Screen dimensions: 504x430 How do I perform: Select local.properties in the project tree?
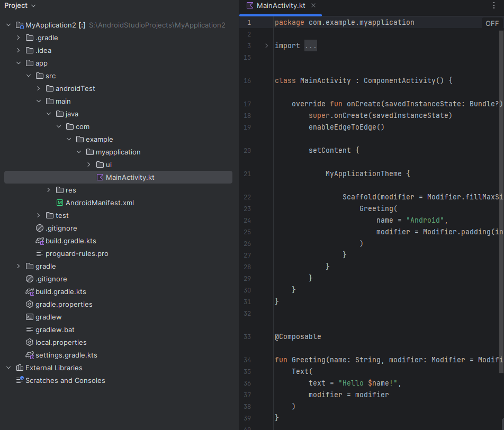pos(61,343)
